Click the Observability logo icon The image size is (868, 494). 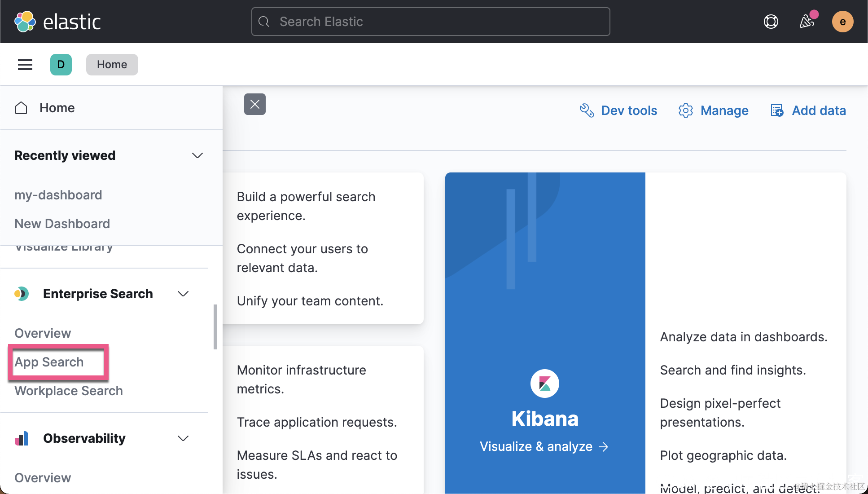point(22,438)
